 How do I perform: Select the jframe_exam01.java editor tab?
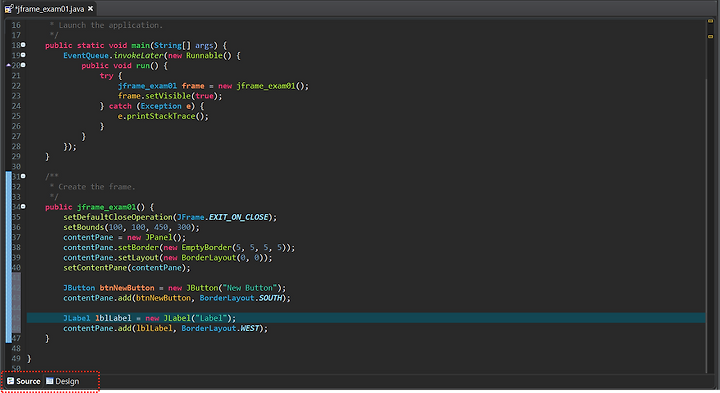[x=50, y=9]
